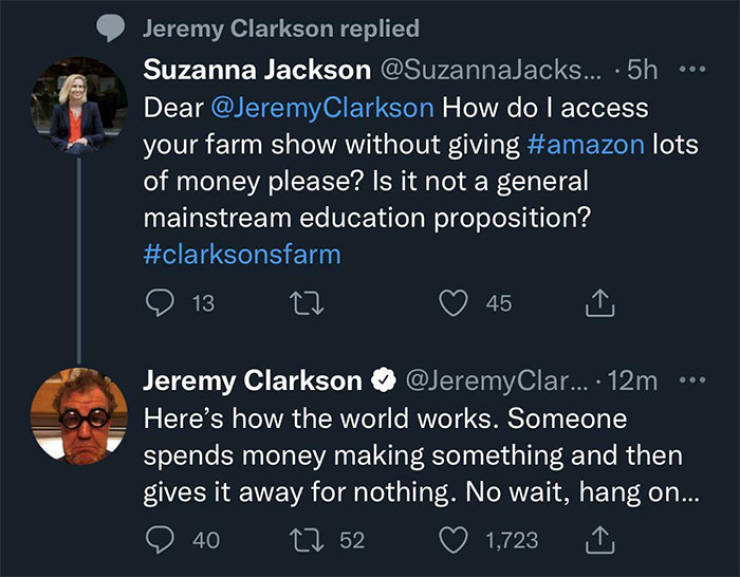This screenshot has width=740, height=577.
Task: Share Jeremy Clarkson's tweet
Action: (600, 540)
